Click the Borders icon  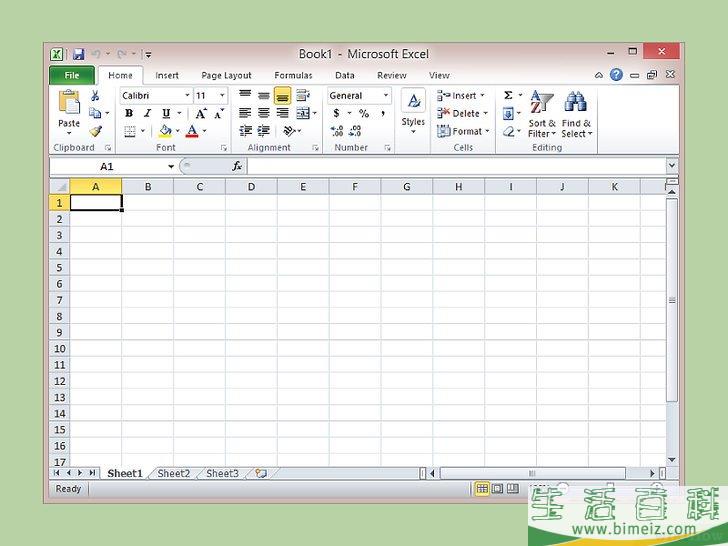point(130,131)
